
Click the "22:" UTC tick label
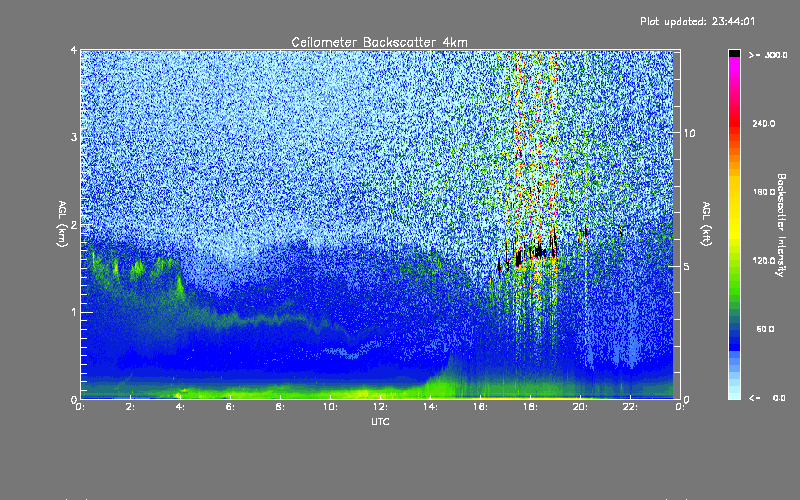click(x=631, y=407)
